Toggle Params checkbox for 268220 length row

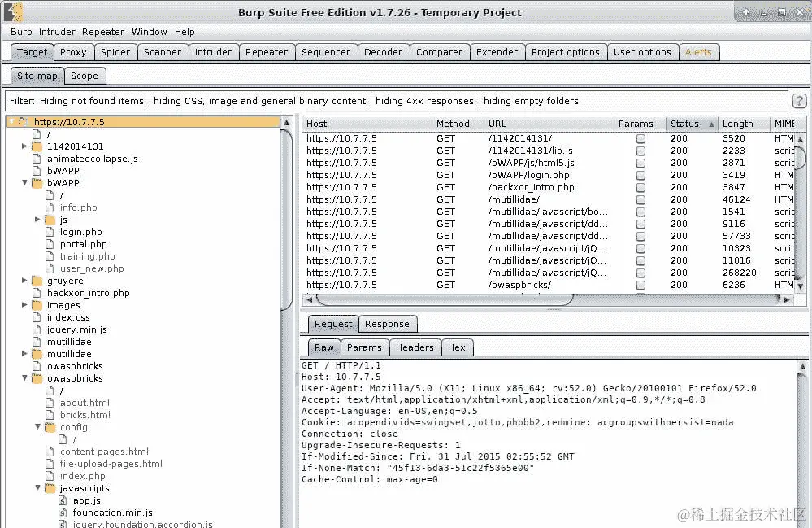click(640, 273)
